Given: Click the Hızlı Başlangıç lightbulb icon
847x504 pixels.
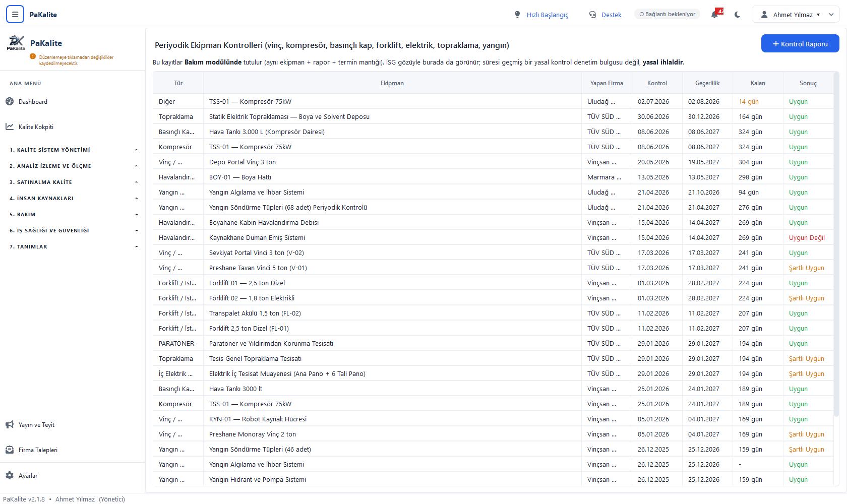Looking at the screenshot, I should (517, 15).
